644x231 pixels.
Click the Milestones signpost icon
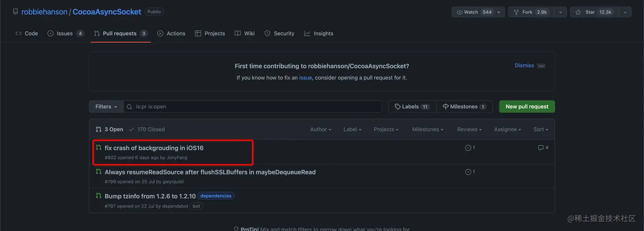click(x=446, y=107)
